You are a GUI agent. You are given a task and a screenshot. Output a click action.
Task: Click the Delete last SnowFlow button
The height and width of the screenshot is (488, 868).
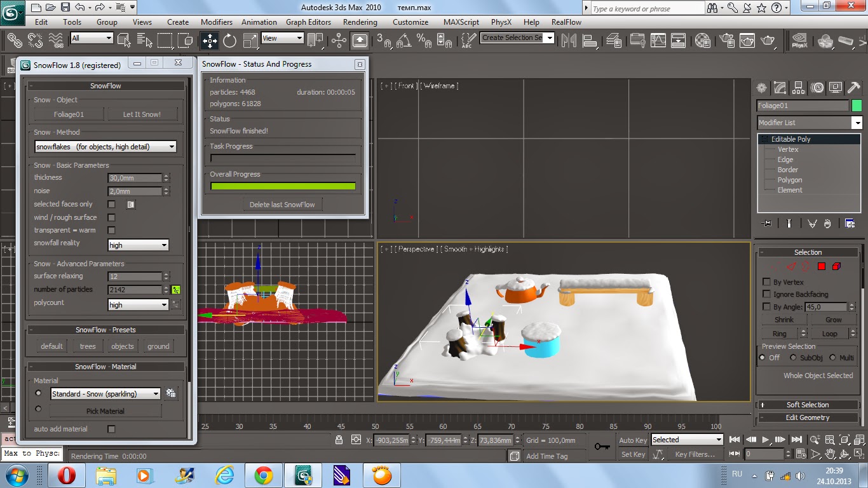click(283, 204)
